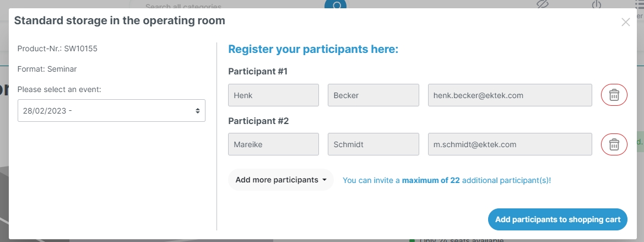The image size is (644, 242).
Task: Click the maximum of 22 participants notice
Action: tap(446, 180)
